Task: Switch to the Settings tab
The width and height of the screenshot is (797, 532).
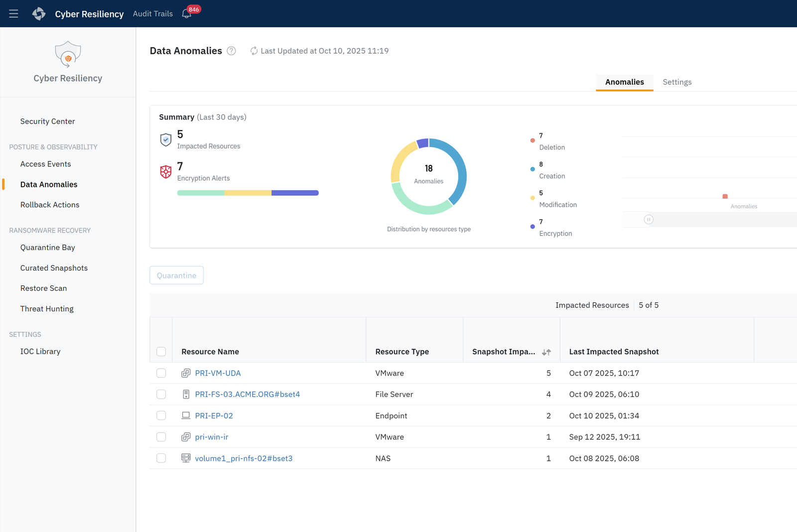Action: tap(676, 82)
